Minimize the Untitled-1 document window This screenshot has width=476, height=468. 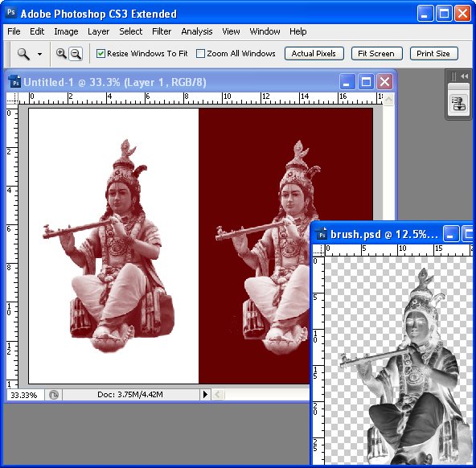[347, 82]
